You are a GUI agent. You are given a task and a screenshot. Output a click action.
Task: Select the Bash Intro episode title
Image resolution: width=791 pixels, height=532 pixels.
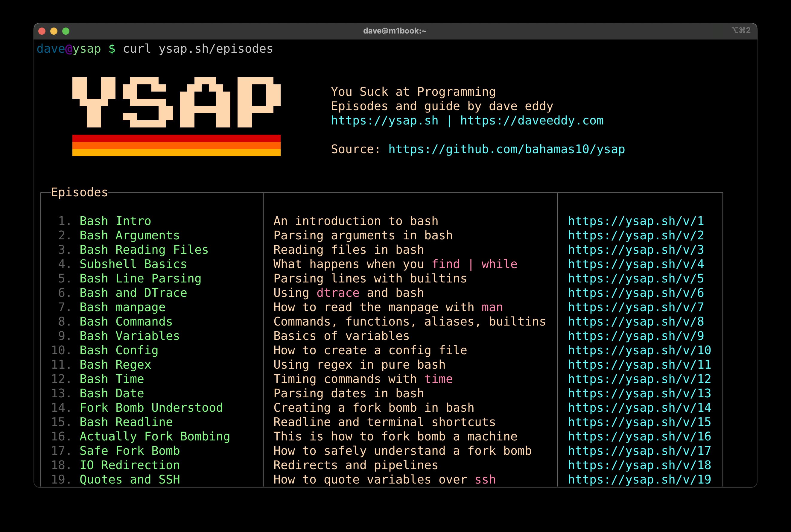coord(115,221)
